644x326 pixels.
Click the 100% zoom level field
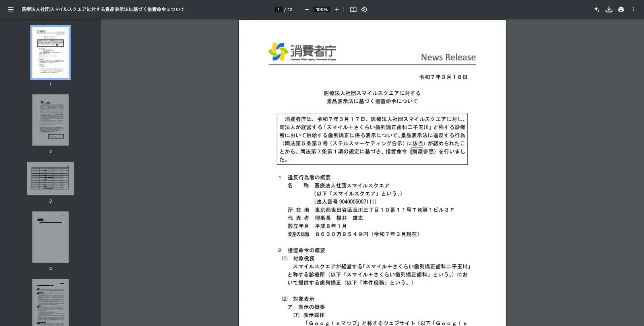(x=322, y=9)
